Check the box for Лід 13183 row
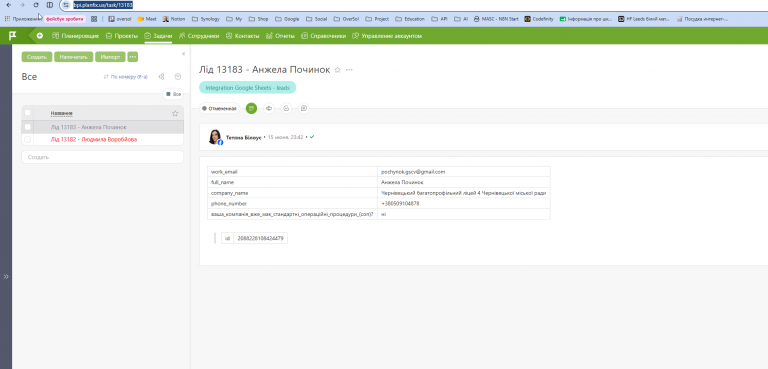Image resolution: width=768 pixels, height=369 pixels. click(27, 127)
